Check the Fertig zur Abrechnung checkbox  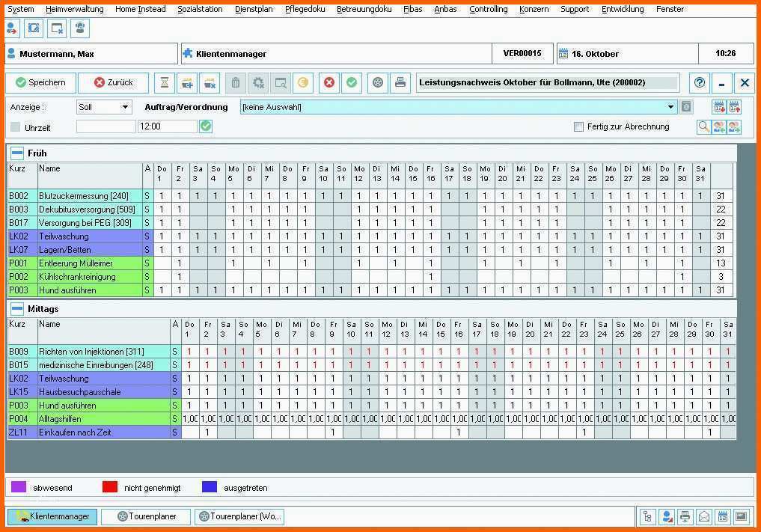coord(578,127)
